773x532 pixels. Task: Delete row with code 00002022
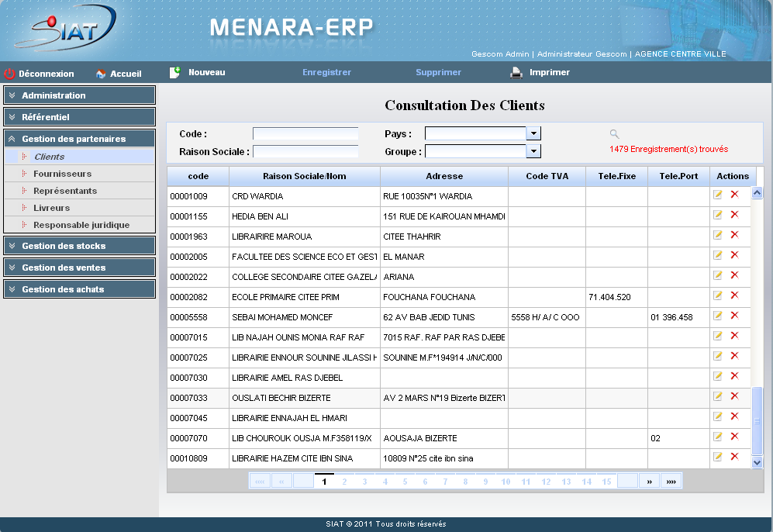pyautogui.click(x=734, y=275)
